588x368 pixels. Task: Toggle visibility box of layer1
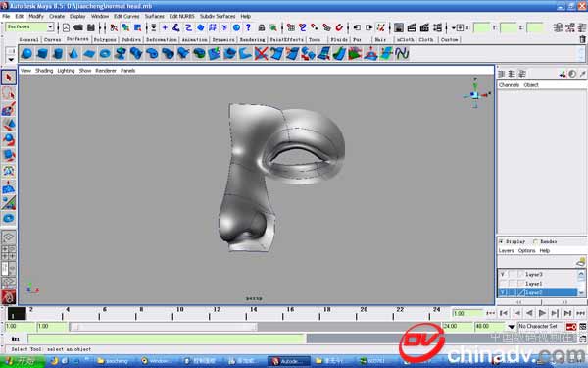(x=503, y=284)
